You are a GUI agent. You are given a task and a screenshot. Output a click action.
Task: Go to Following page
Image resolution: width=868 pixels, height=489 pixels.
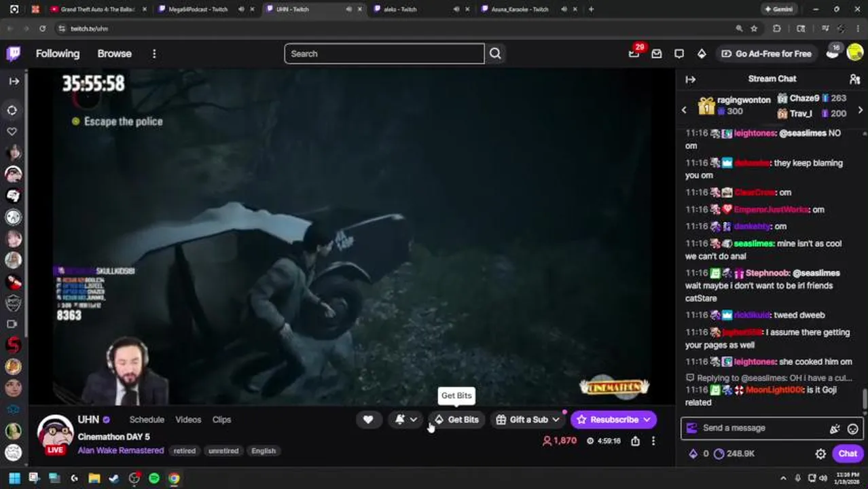pos(58,54)
